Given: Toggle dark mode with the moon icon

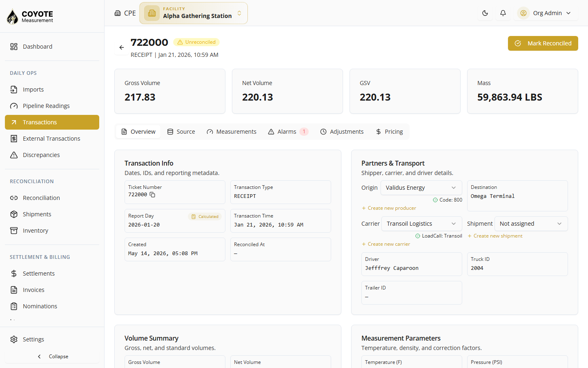Looking at the screenshot, I should point(485,13).
